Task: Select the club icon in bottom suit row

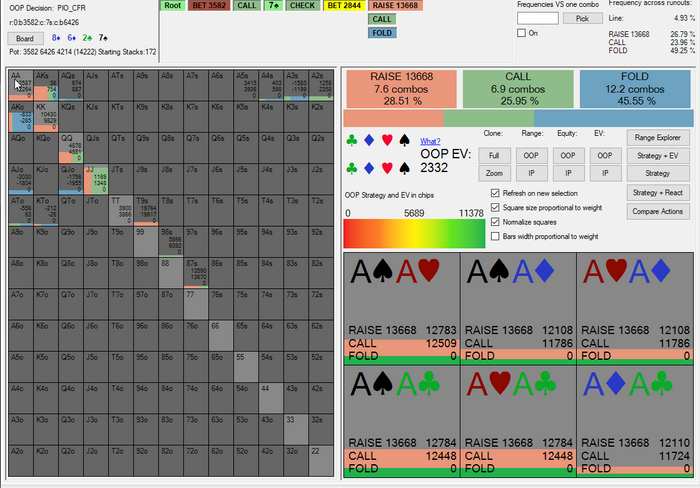Action: click(x=352, y=168)
